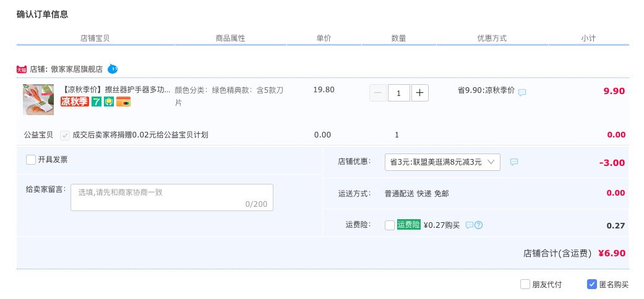
Task: Open store link 傲家家居旗舰店
Action: [77, 69]
